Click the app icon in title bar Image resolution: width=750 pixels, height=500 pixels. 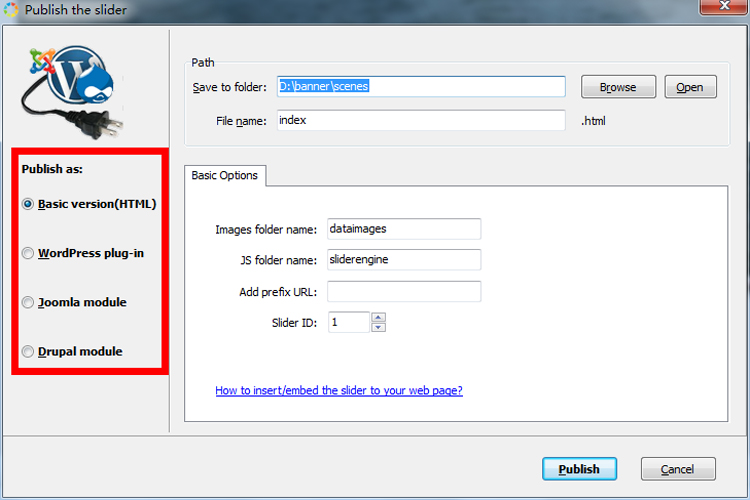coord(11,10)
